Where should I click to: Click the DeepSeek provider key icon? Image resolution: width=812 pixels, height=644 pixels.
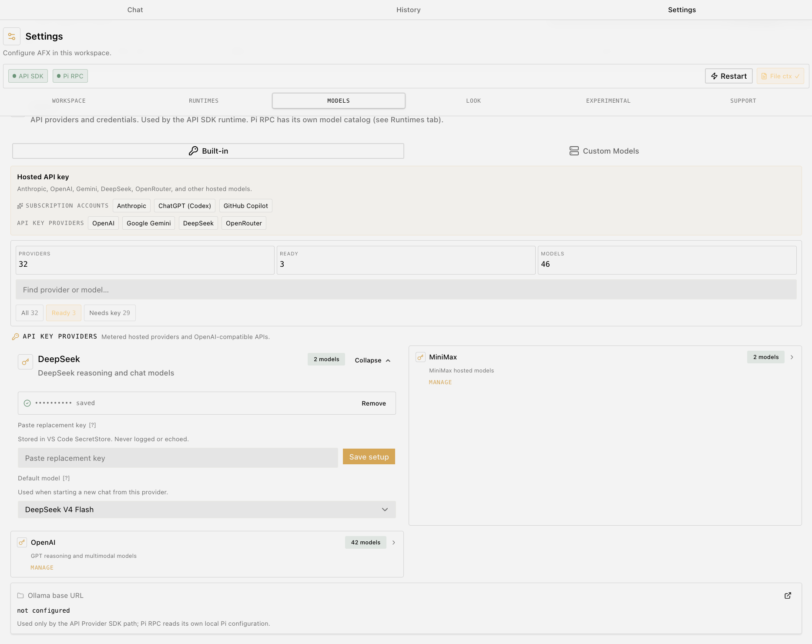[x=25, y=362]
